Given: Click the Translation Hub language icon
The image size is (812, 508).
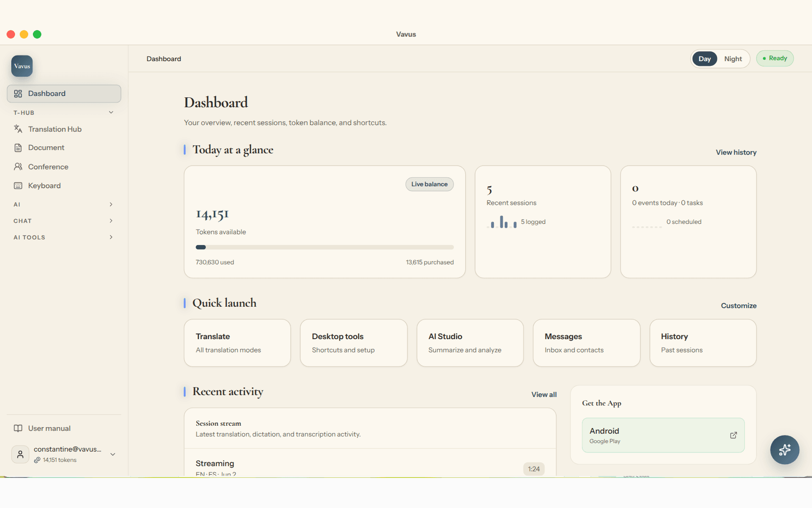Looking at the screenshot, I should [18, 129].
